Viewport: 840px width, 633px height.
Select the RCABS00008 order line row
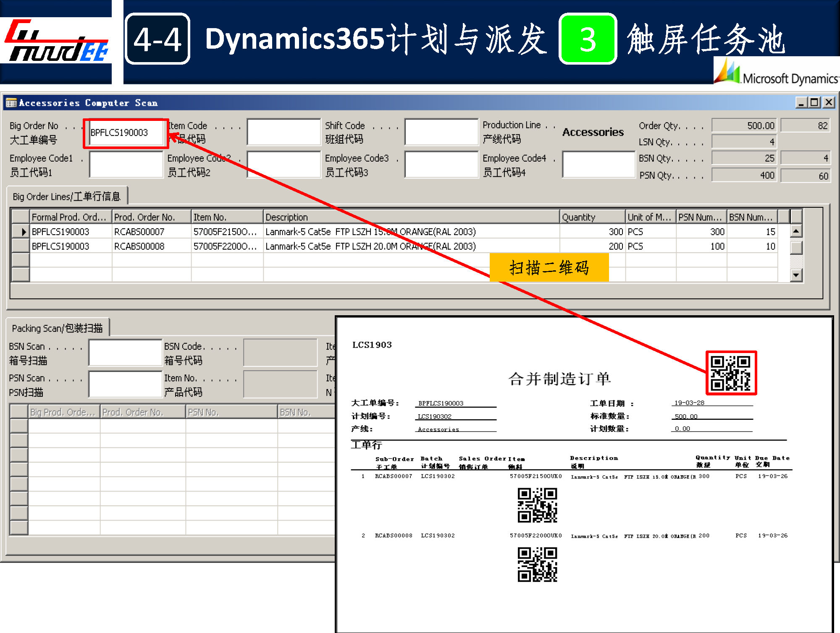pos(139,246)
